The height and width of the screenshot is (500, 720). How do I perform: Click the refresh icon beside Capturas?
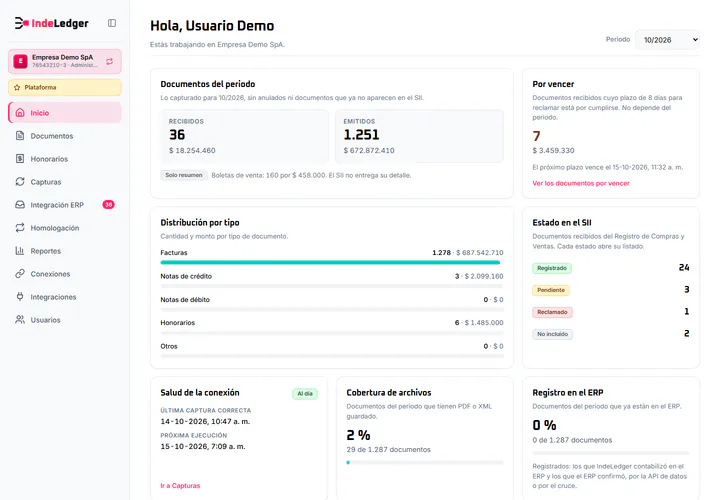point(20,181)
